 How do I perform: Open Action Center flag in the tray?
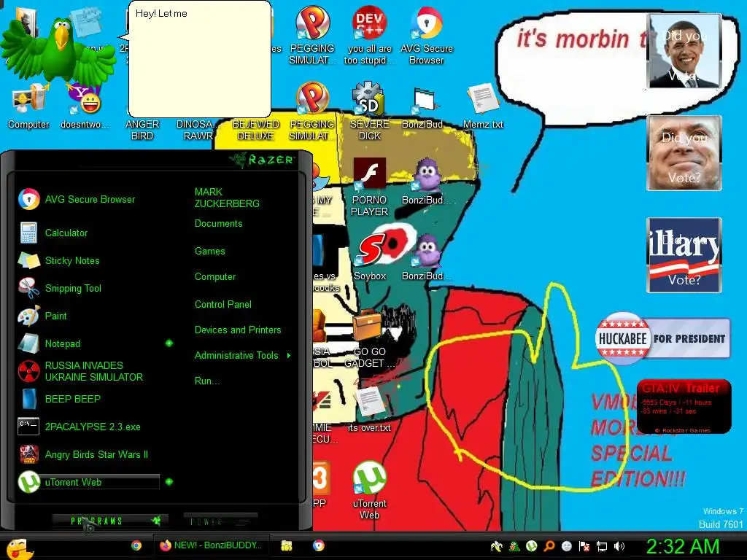[584, 546]
